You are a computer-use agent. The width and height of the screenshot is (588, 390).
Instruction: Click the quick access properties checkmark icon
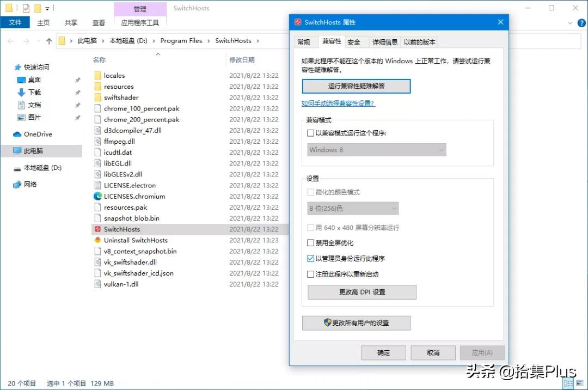(x=26, y=8)
